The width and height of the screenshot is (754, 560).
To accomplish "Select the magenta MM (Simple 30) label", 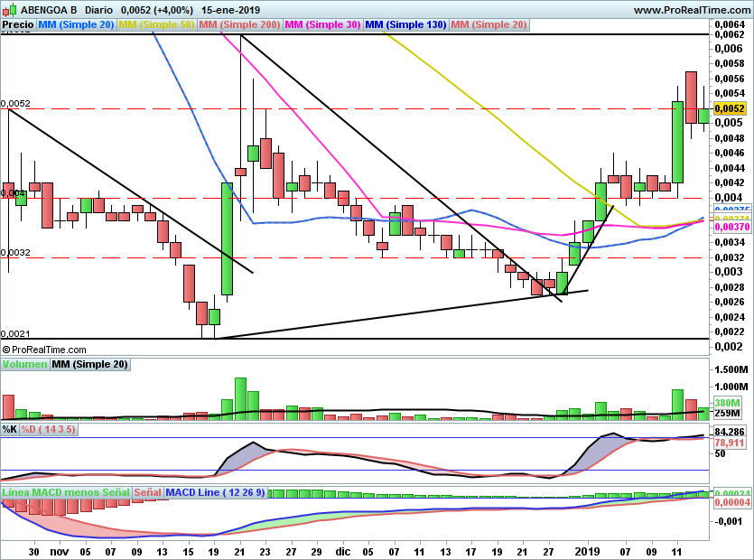I will (322, 24).
